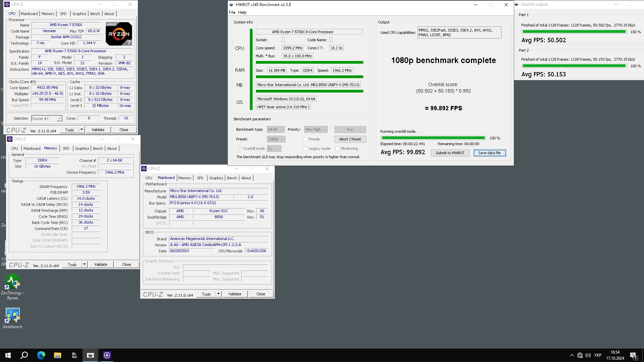
Task: Show hidden tray icons chevron
Action: coord(572,355)
